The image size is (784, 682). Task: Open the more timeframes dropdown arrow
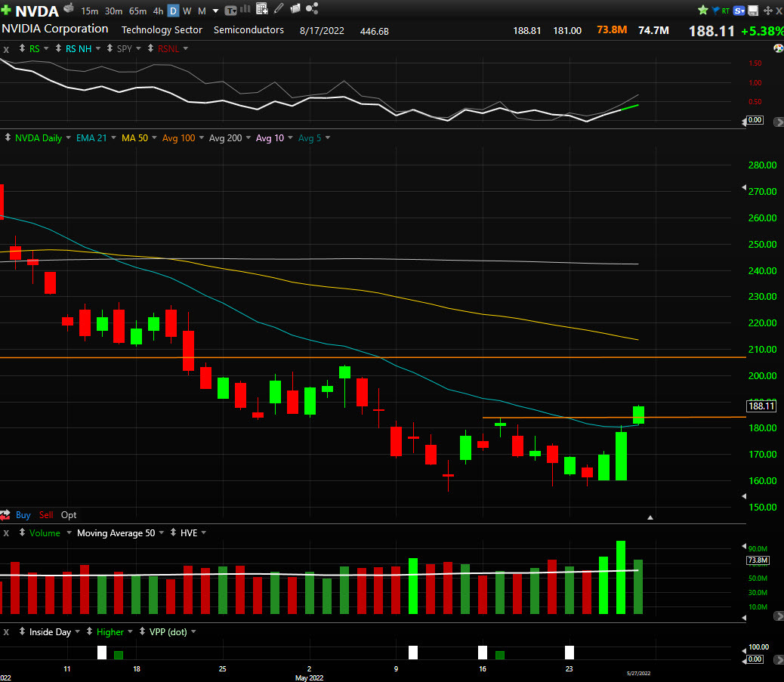[215, 11]
